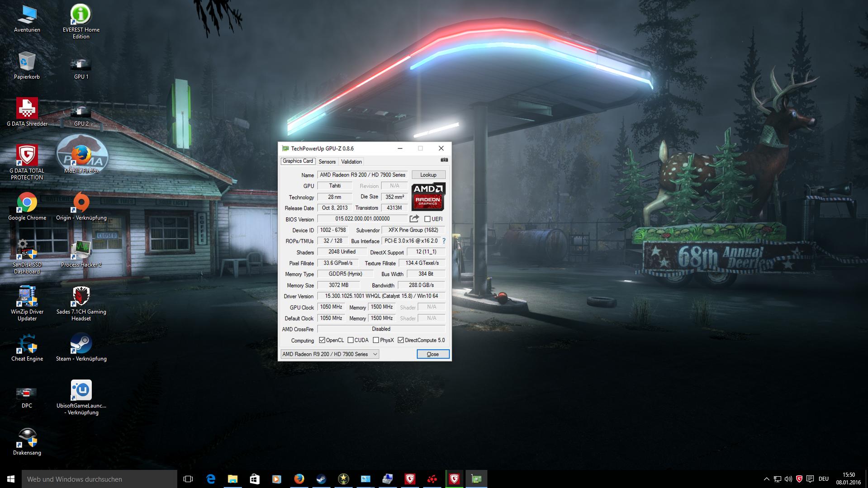Toggle the CUDA checkbox
The image size is (868, 488).
pyautogui.click(x=351, y=340)
